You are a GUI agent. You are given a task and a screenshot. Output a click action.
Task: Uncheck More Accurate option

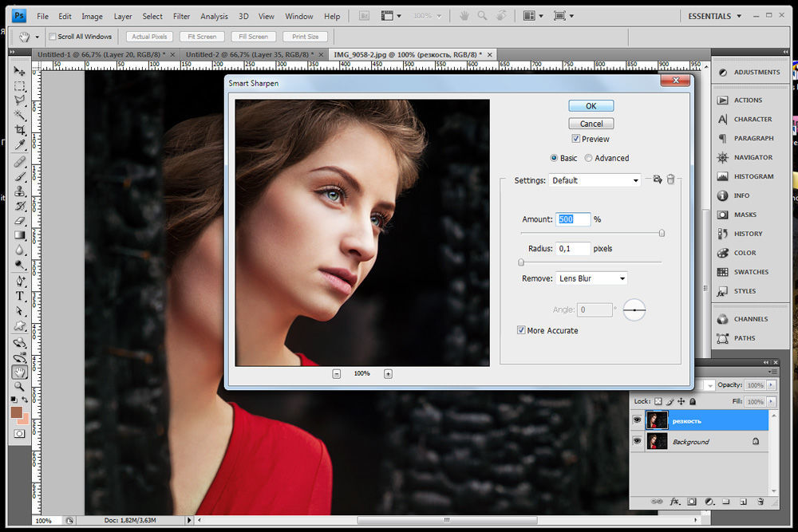(x=521, y=330)
